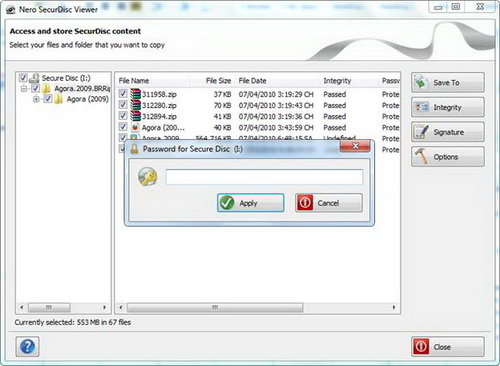Open the Options button with hammer
500x366 pixels.
click(448, 157)
